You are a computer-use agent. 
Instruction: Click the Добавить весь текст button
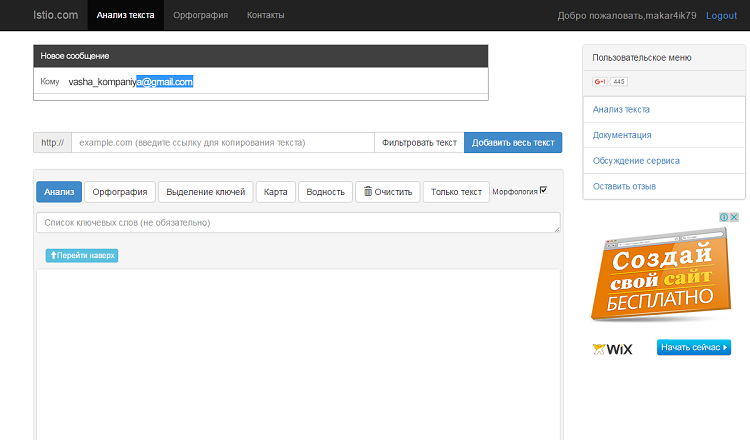click(x=513, y=143)
